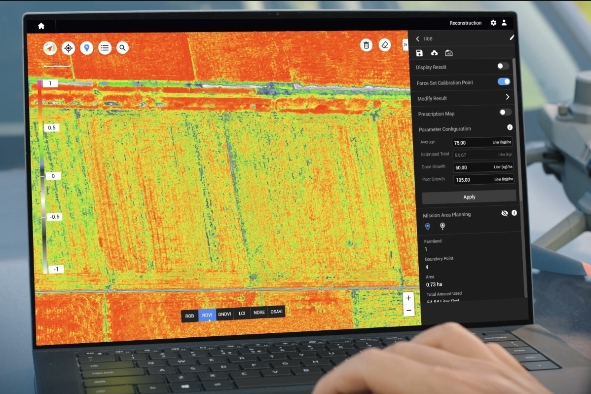Viewport: 591px width, 394px height.
Task: Click the trash delete icon on map
Action: click(366, 45)
